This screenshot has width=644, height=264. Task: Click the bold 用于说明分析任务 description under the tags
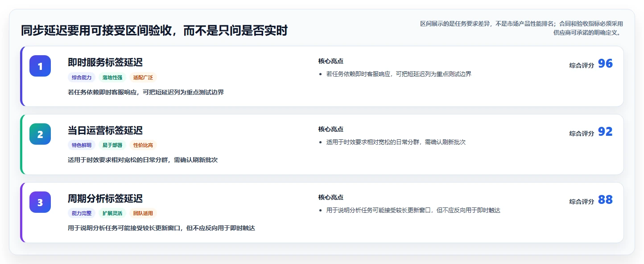point(161,228)
